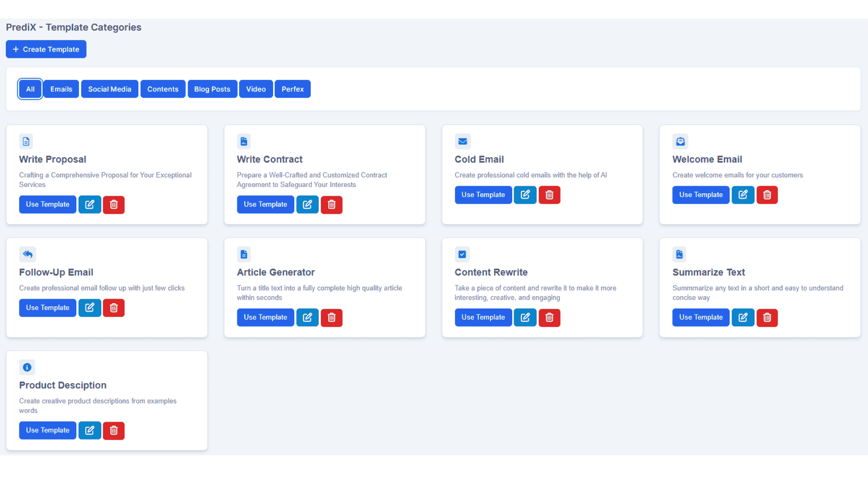This screenshot has width=868, height=488.
Task: Click the Write Proposal title
Action: click(x=52, y=160)
